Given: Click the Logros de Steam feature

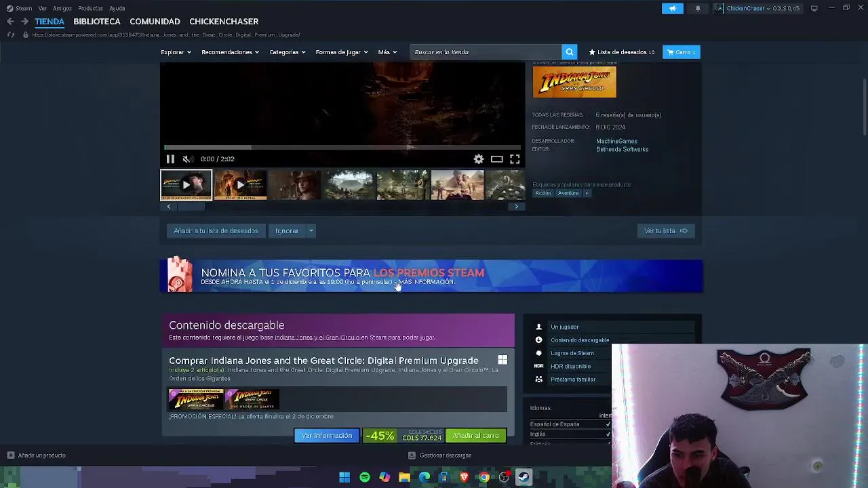Looking at the screenshot, I should pos(572,353).
